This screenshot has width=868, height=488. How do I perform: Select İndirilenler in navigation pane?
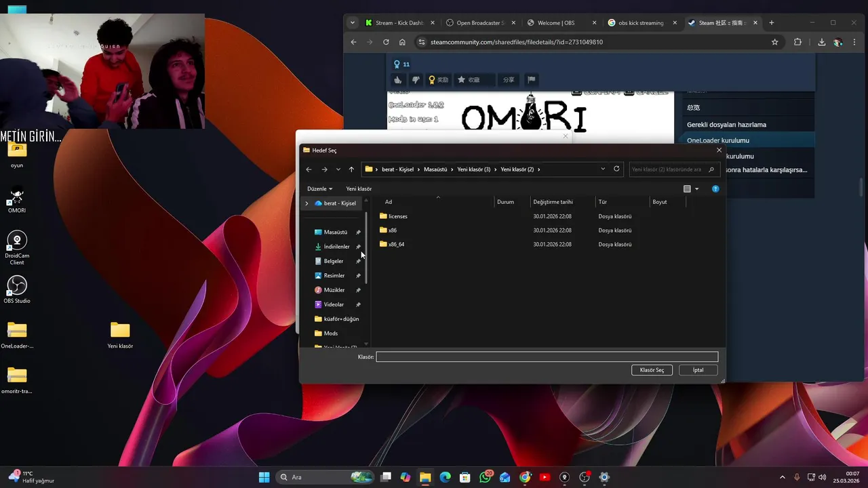336,247
